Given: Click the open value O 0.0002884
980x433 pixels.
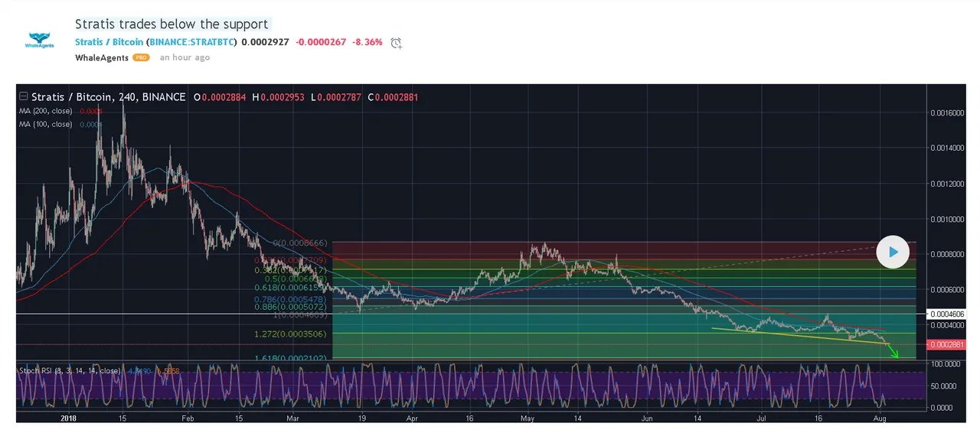Looking at the screenshot, I should [x=220, y=97].
